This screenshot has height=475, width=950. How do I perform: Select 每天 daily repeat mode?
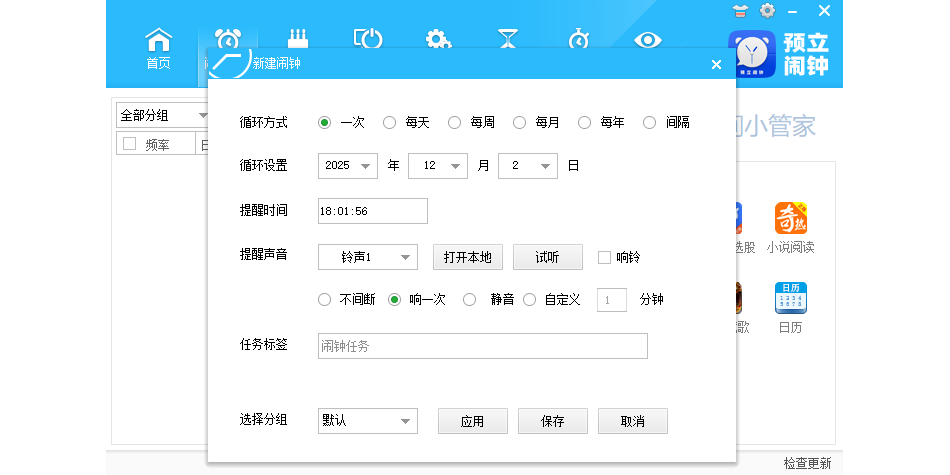pyautogui.click(x=390, y=123)
